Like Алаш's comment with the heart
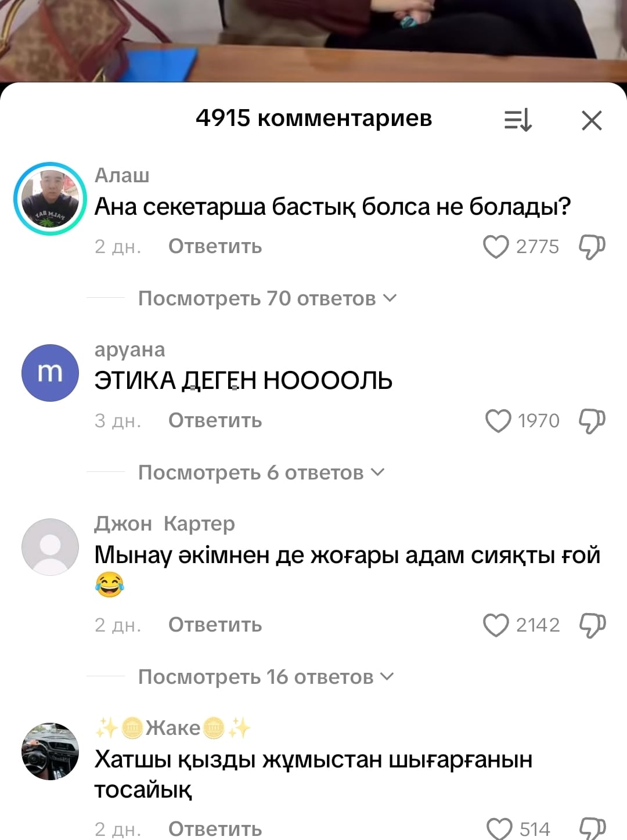 pyautogui.click(x=496, y=247)
